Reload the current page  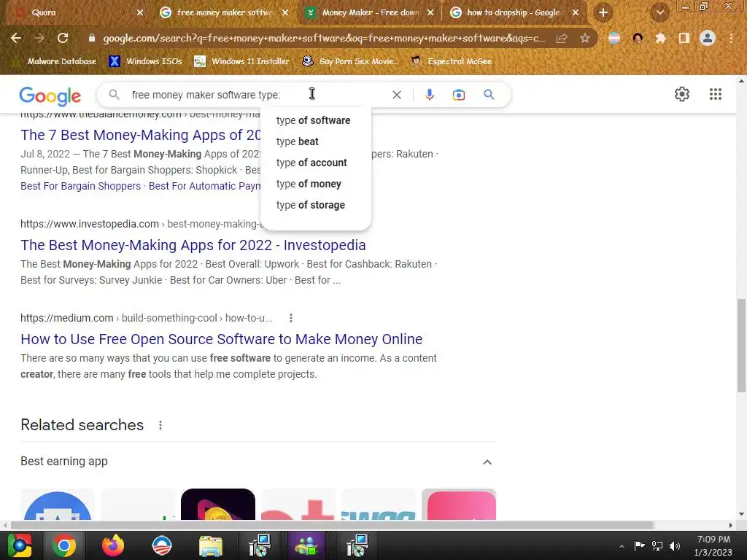63,38
